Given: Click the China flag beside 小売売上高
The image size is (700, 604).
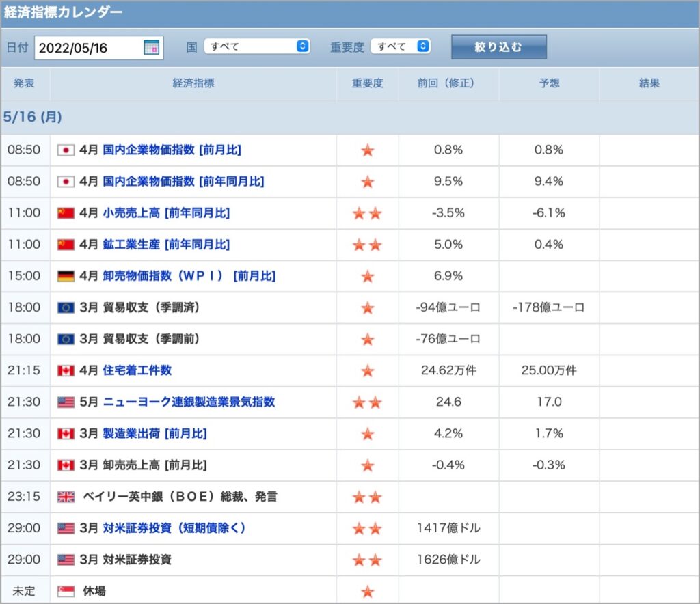Looking at the screenshot, I should click(x=66, y=213).
